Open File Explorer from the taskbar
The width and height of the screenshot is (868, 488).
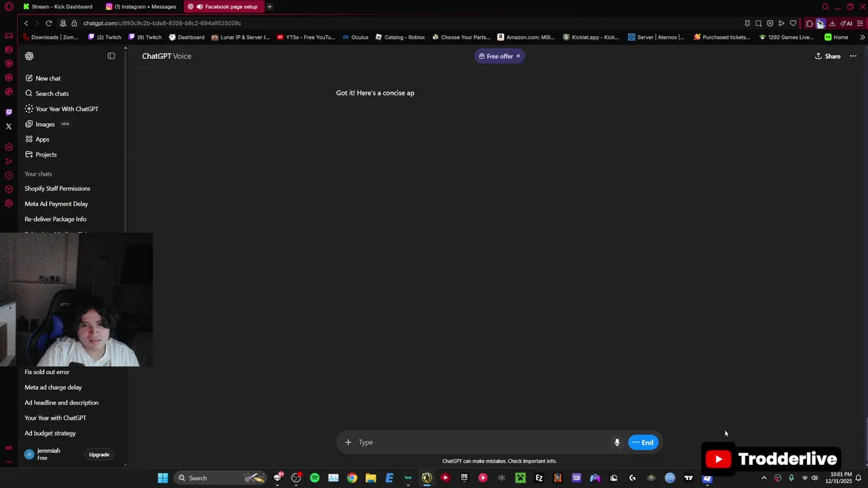(x=371, y=478)
